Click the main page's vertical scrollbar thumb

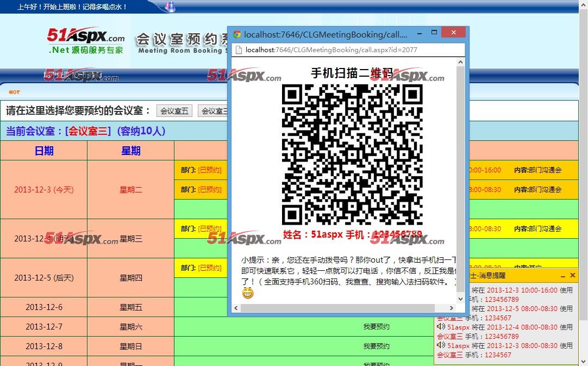tap(584, 165)
